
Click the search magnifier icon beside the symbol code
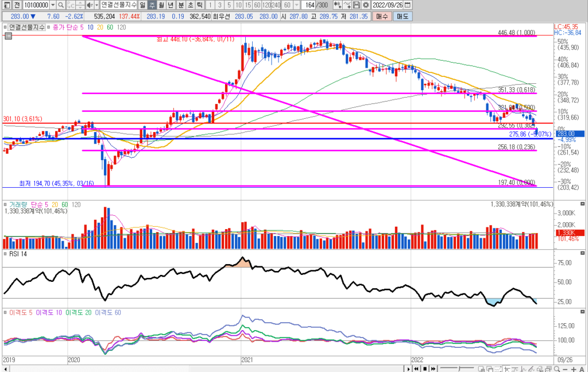60,5
